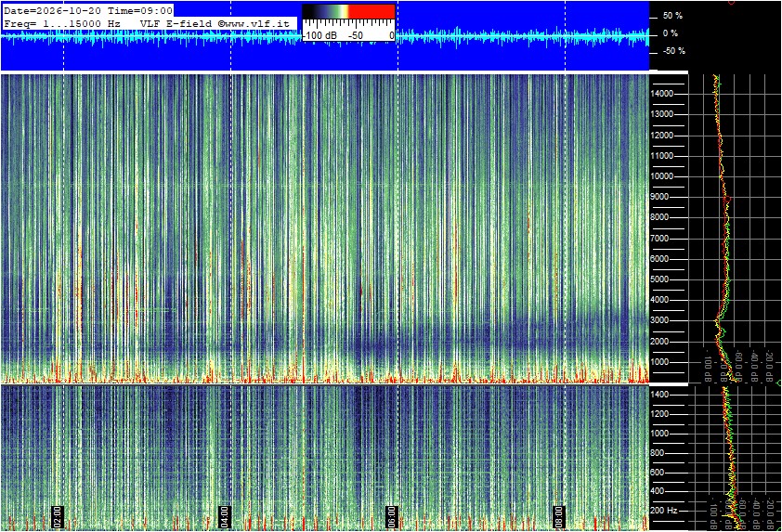Click the 14000 frequency axis label
Viewport: 782px width, 532px height.
click(662, 94)
